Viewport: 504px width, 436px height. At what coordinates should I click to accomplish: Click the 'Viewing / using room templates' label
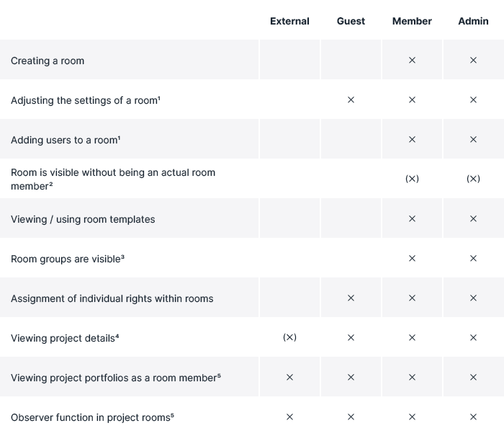click(83, 219)
